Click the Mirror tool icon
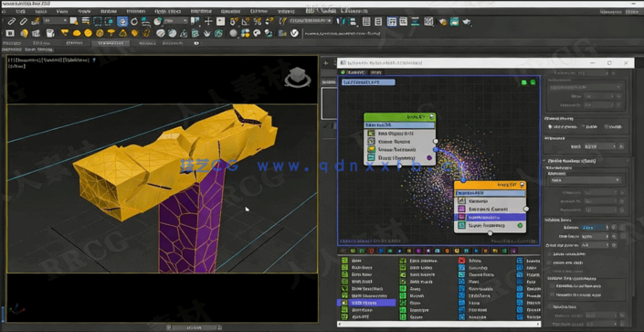This screenshot has height=332, width=644. 340,20
